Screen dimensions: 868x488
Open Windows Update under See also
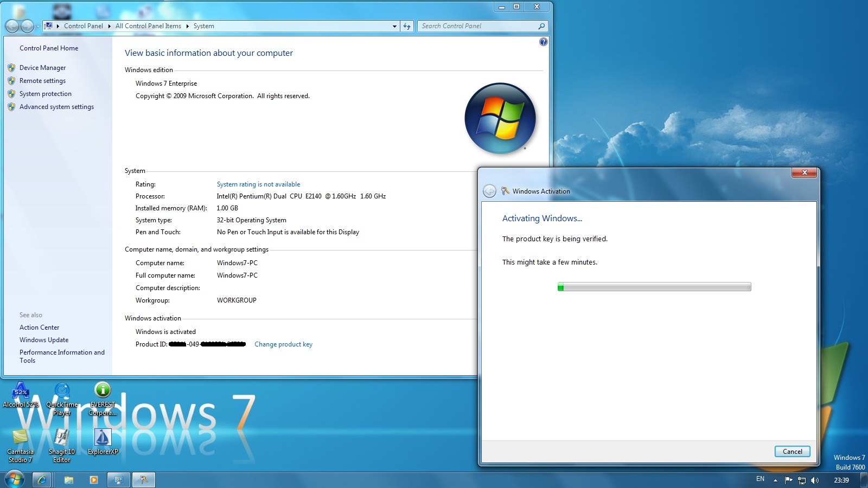[44, 340]
